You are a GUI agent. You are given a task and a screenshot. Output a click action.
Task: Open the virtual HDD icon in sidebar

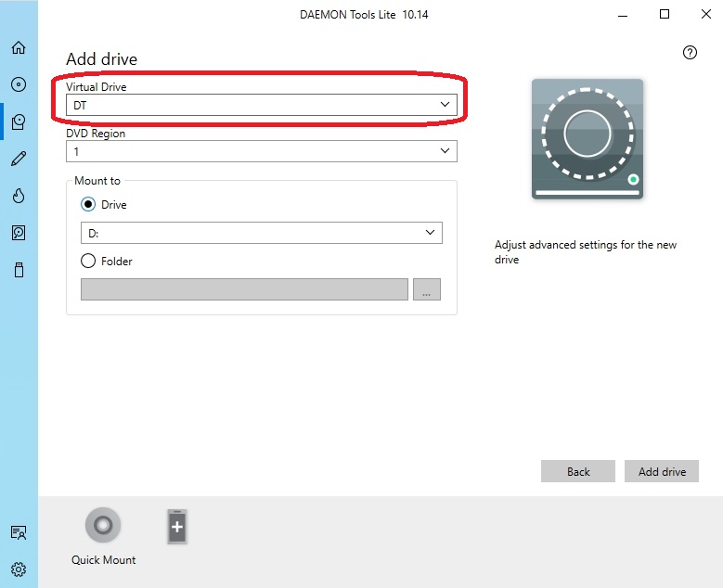[x=19, y=233]
